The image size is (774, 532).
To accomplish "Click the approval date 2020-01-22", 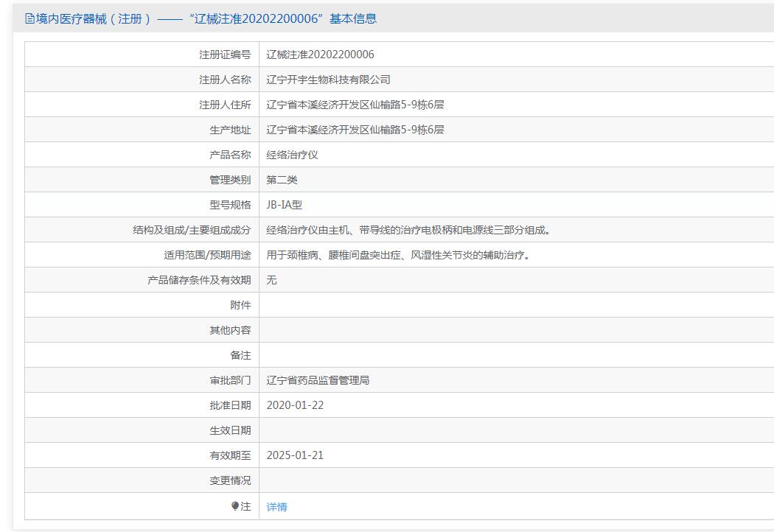I will click(x=295, y=406).
